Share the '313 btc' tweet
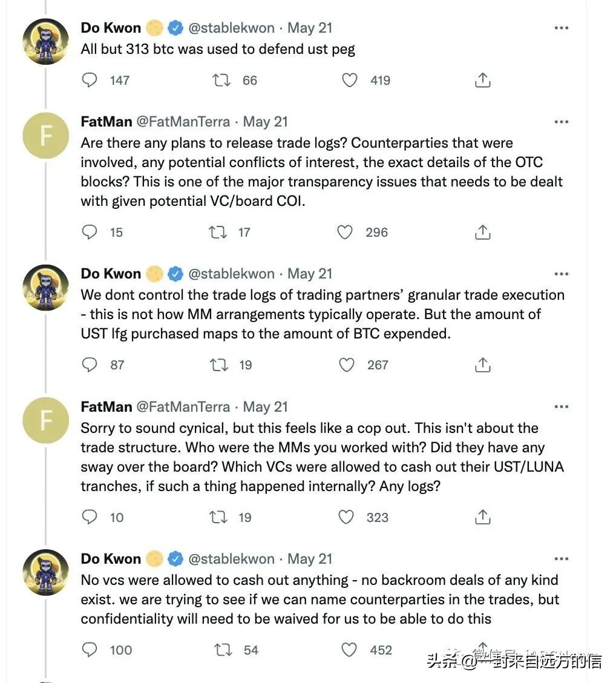Screen dimensions: 616x683 pyautogui.click(x=482, y=80)
